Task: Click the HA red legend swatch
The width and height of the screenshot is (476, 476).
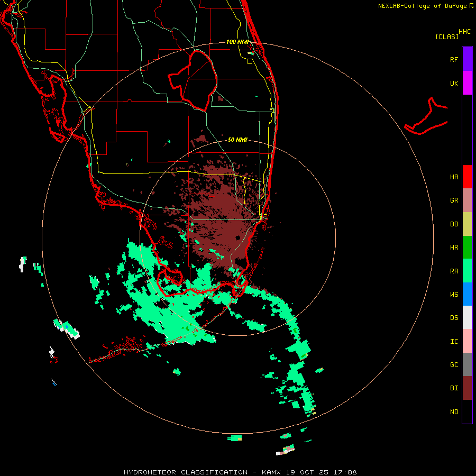Action: [467, 177]
